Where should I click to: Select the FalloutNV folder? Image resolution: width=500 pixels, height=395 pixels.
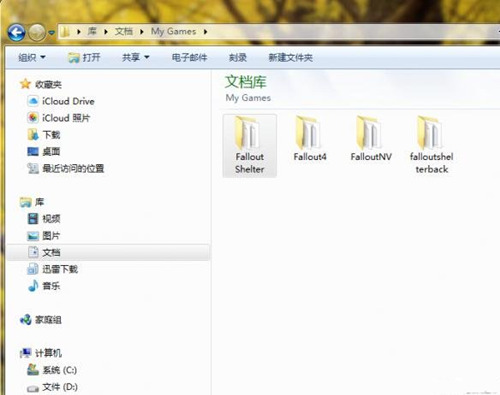[371, 139]
